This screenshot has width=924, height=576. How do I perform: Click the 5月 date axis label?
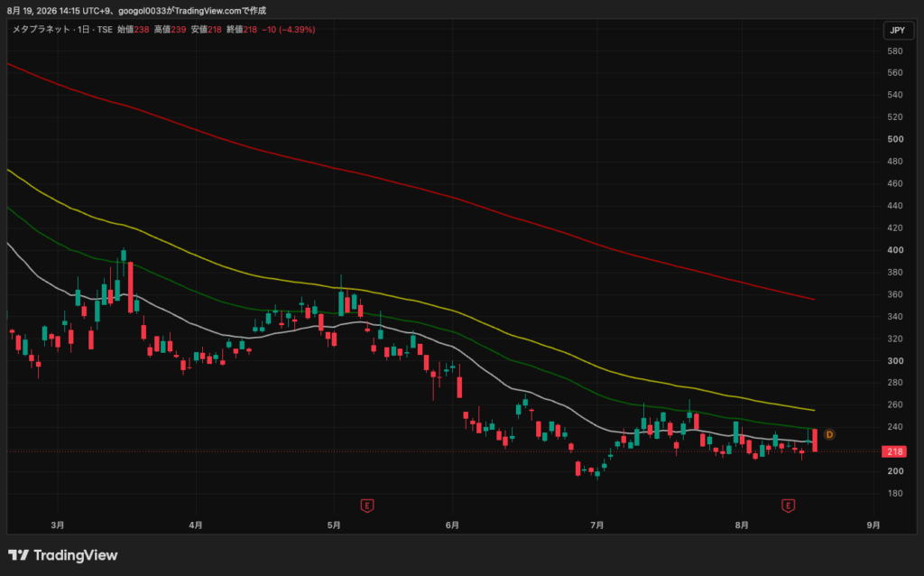point(334,525)
